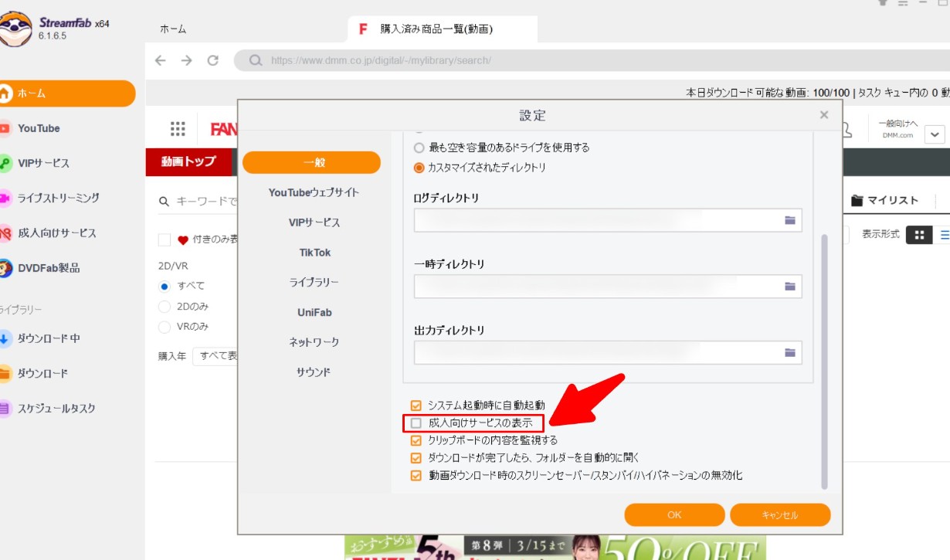Switch to list display format
The image size is (950, 560).
(944, 235)
